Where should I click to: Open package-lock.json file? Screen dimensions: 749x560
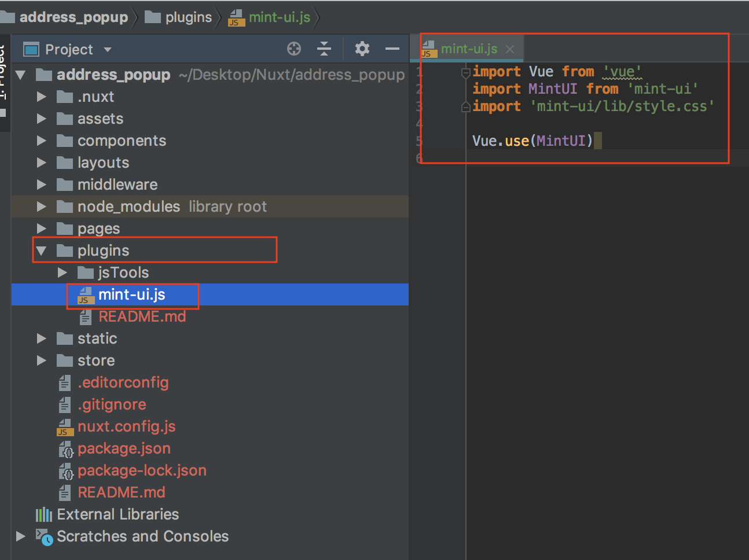(142, 470)
